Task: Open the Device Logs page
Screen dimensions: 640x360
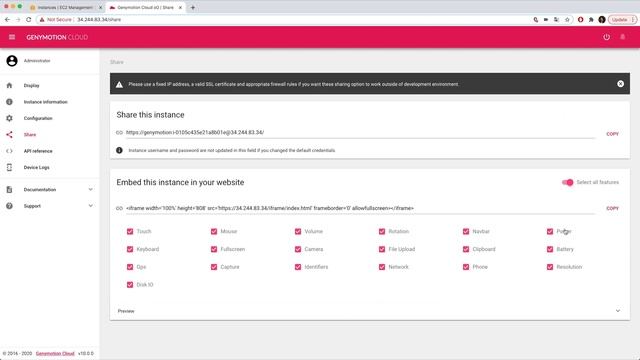Action: click(36, 167)
